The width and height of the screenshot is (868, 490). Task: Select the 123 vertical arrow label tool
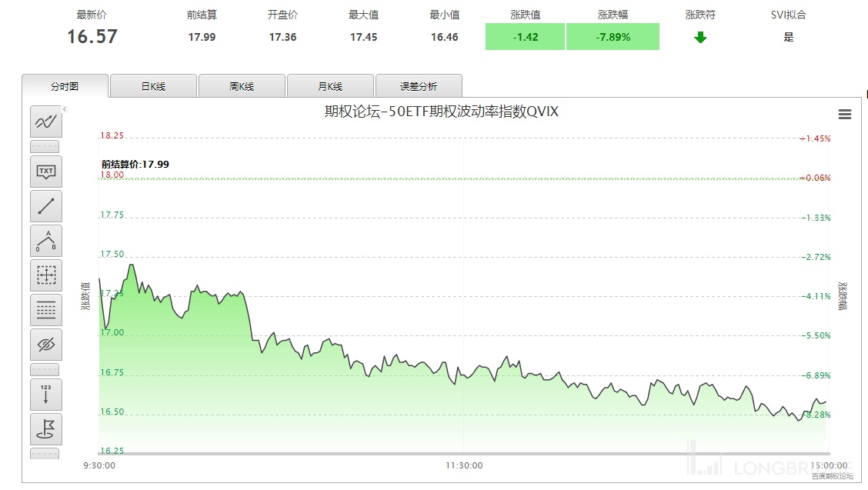coord(46,394)
